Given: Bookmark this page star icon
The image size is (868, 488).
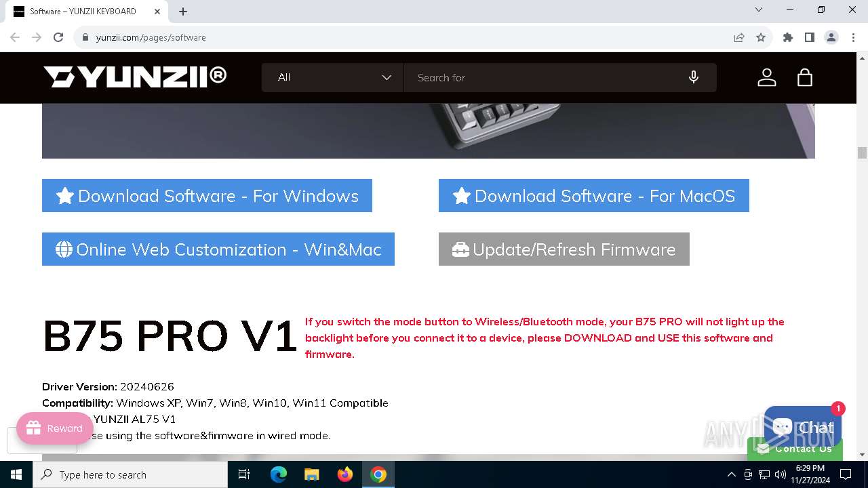Looking at the screenshot, I should pos(761,37).
